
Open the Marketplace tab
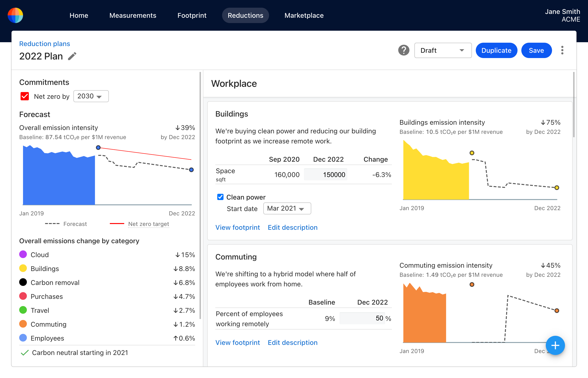tap(304, 15)
